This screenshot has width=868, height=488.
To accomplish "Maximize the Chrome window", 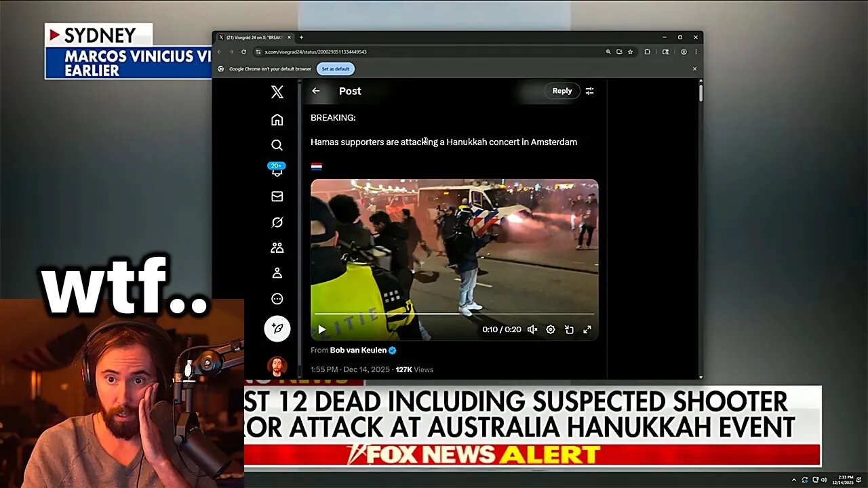I will tap(679, 37).
